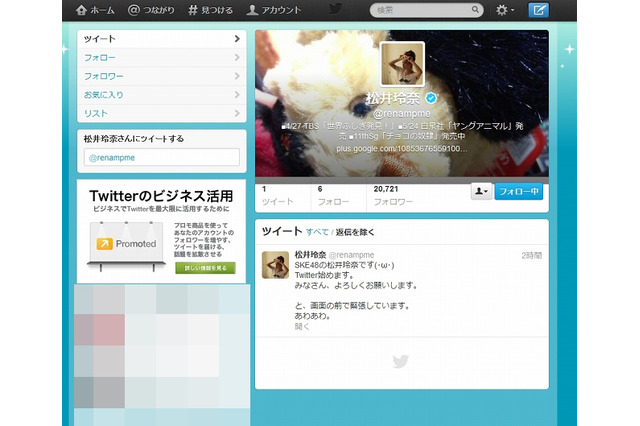This screenshot has width=640, height=426.
Task: Click the 2時間 tweet timestamp
Action: click(x=531, y=255)
